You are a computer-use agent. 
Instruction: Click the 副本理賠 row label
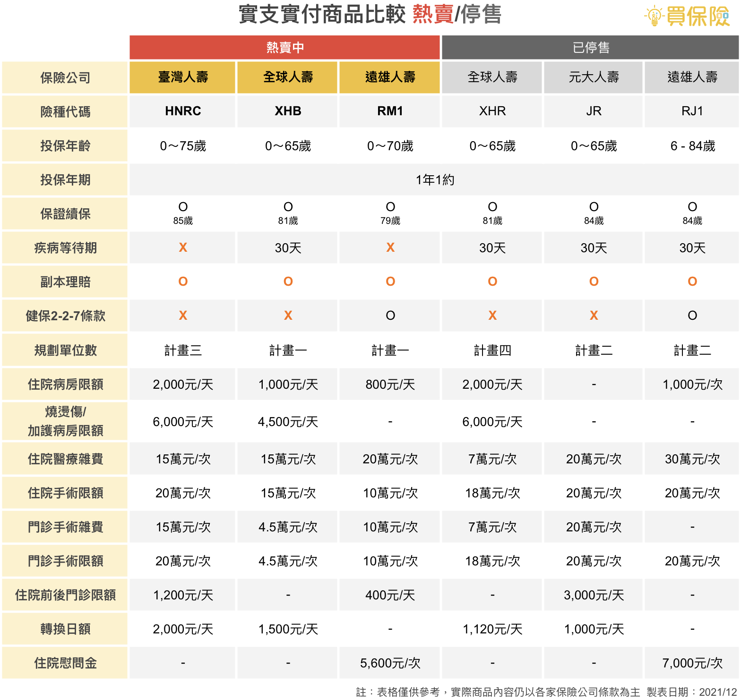65,282
